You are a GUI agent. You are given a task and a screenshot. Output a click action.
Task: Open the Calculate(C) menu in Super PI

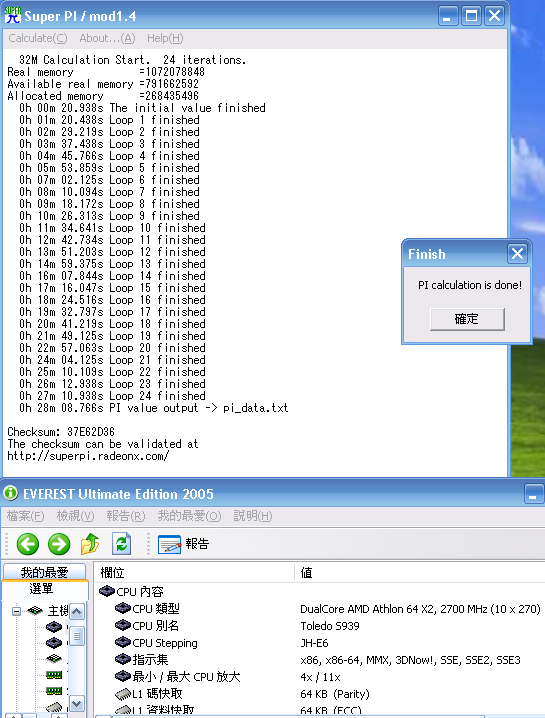tap(38, 38)
